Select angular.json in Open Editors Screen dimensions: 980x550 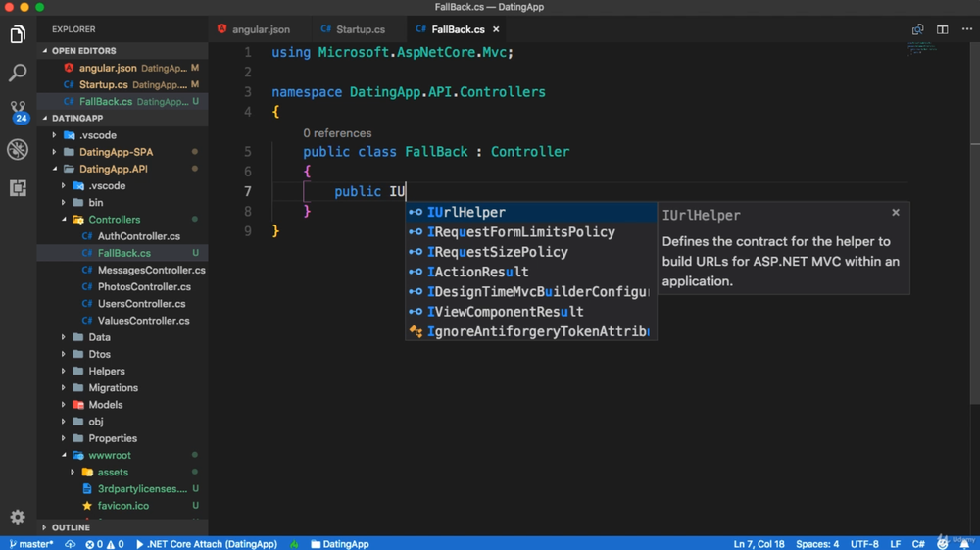click(122, 68)
